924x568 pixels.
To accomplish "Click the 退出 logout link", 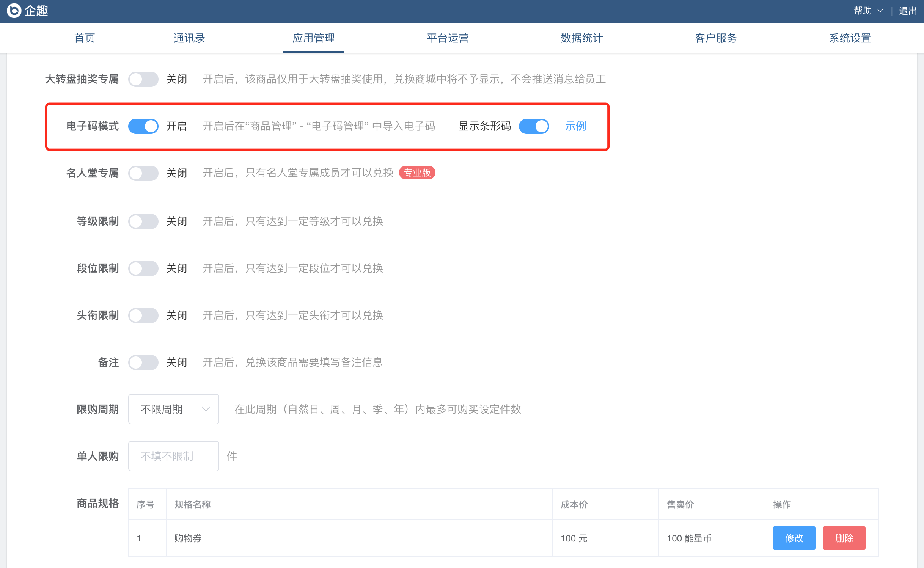I will point(908,11).
